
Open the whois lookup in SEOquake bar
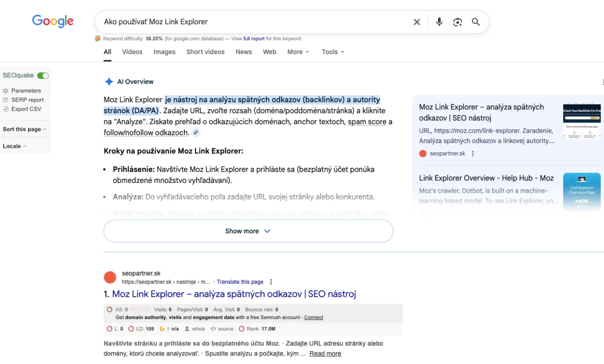point(195,329)
